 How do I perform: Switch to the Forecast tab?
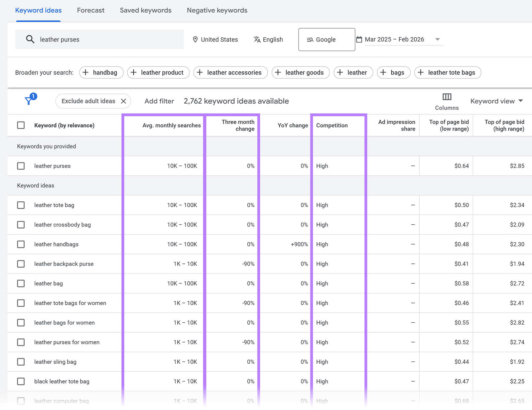pyautogui.click(x=90, y=10)
